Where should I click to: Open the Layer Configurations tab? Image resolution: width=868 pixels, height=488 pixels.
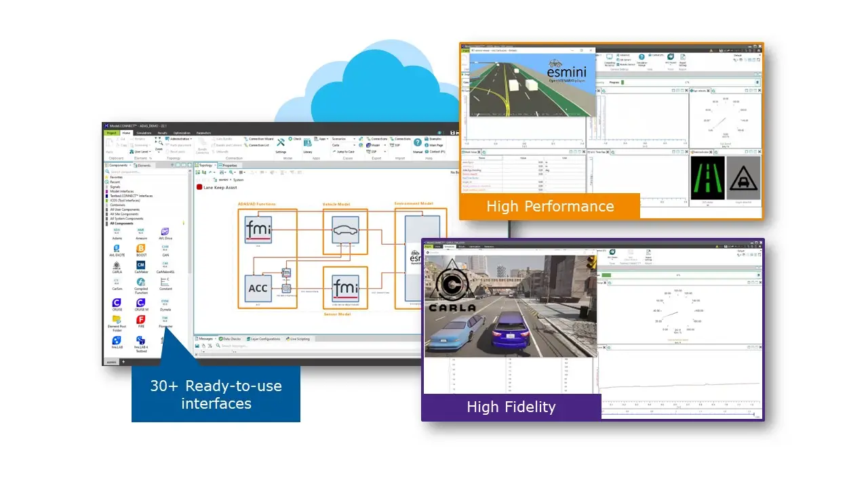tap(262, 339)
